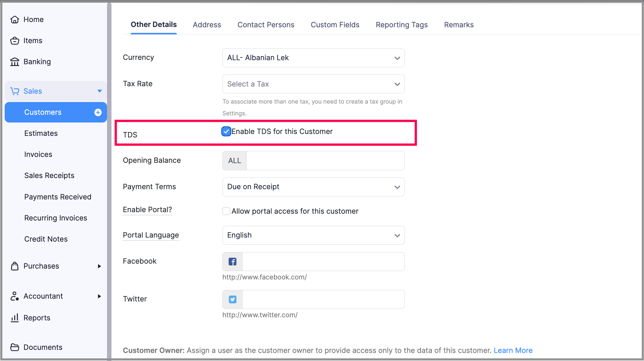Click the Documents folder icon
This screenshot has width=644, height=361.
(x=15, y=347)
